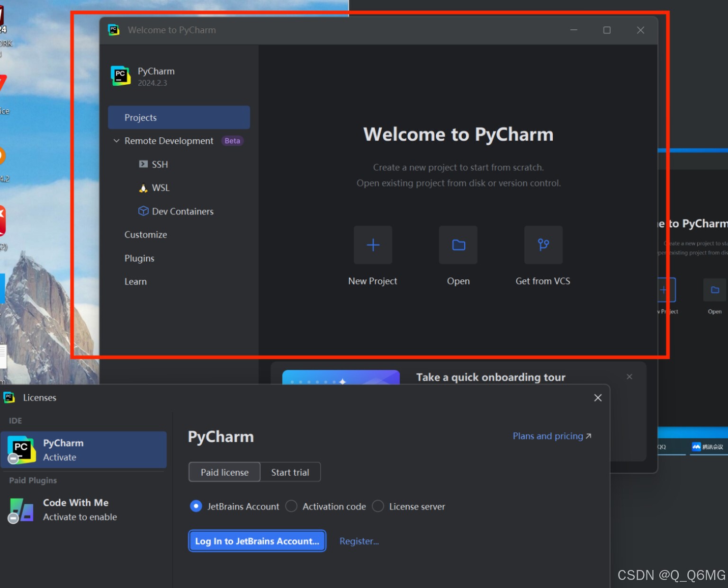Click the PyCharm icon in Licenses title bar
This screenshot has height=588, width=728.
(x=9, y=398)
